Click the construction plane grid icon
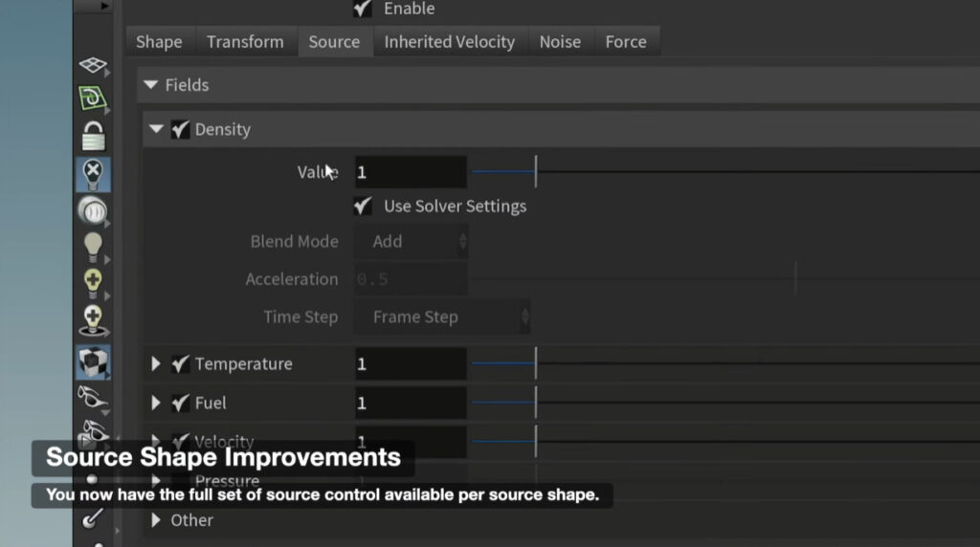This screenshot has width=980, height=547. tap(93, 65)
